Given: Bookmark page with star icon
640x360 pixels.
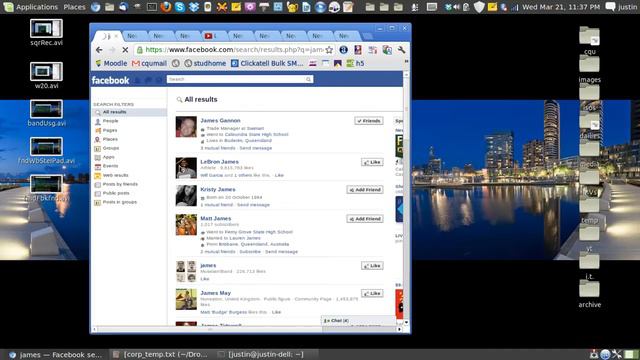Looking at the screenshot, I should (x=329, y=50).
